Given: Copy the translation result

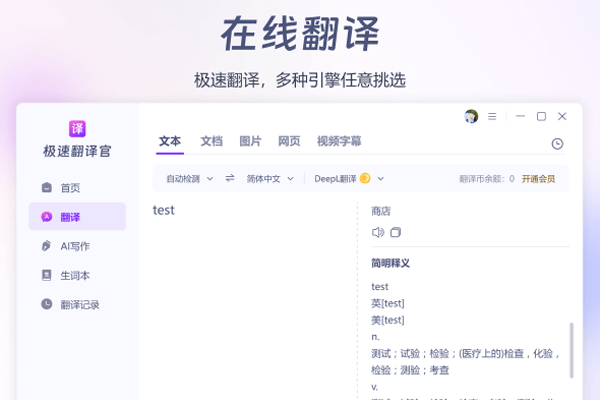Looking at the screenshot, I should (395, 232).
